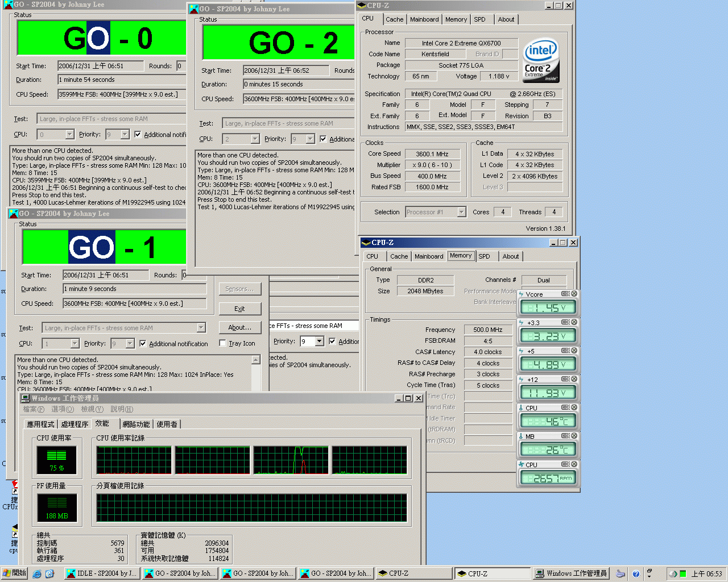This screenshot has width=728, height=582.
Task: Open the Processor #1 selection dropdown
Action: click(461, 212)
